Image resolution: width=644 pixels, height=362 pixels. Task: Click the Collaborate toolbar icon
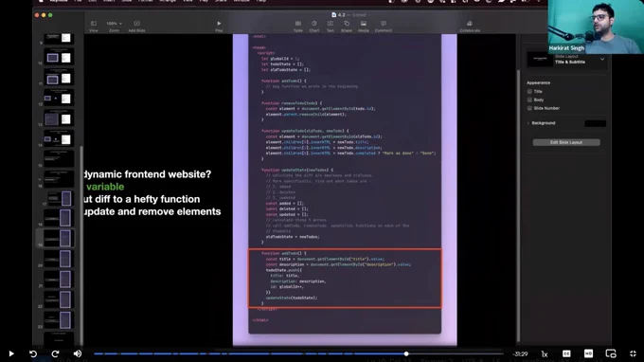point(470,27)
